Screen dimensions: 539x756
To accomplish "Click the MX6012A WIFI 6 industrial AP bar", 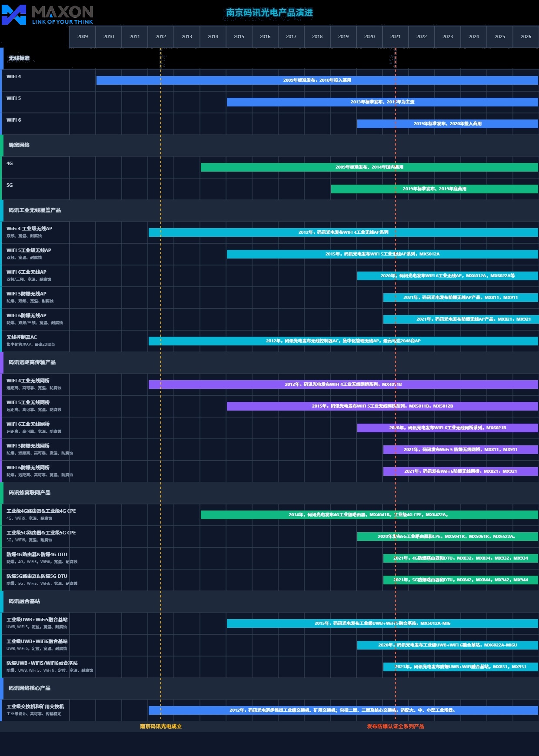I will point(447,276).
